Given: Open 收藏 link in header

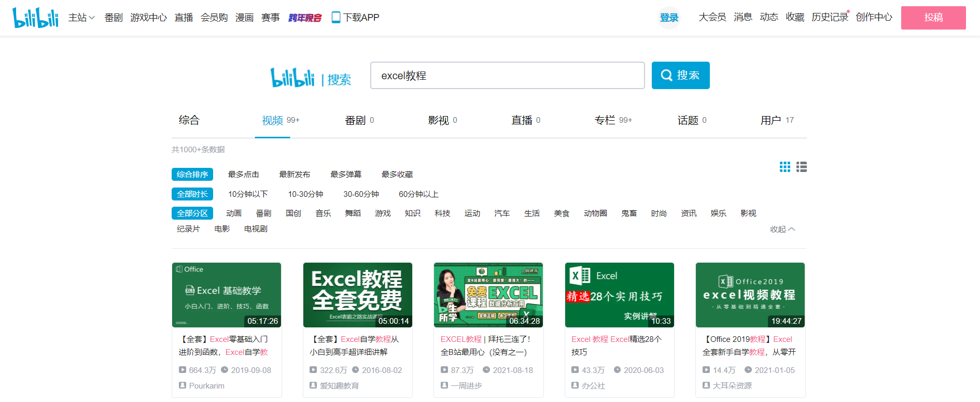Looking at the screenshot, I should 795,17.
